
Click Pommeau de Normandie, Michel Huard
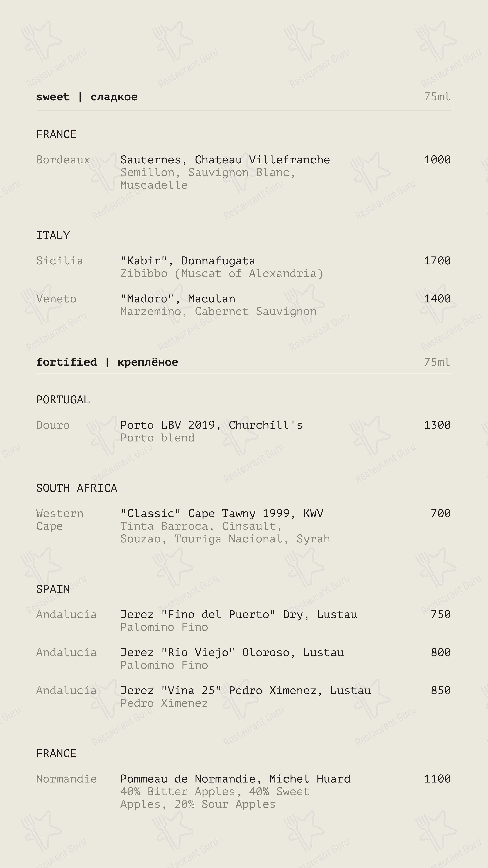[x=235, y=779]
